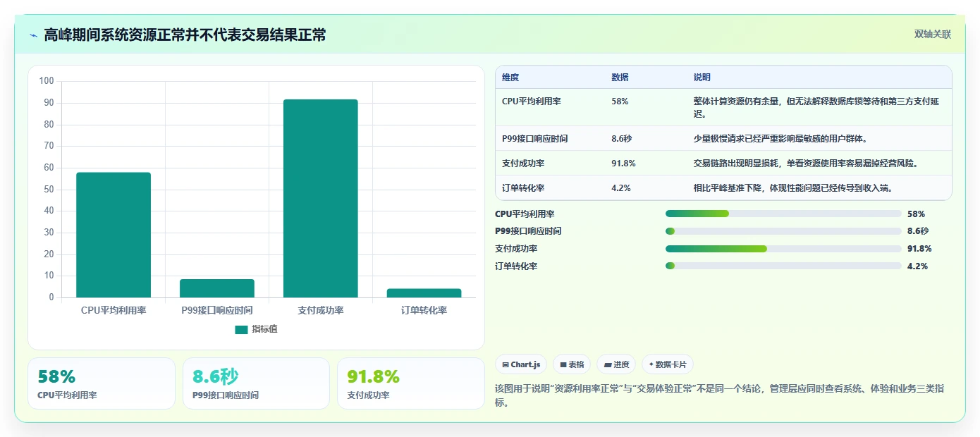Click the CPU平均利用率 chart bar
The height and width of the screenshot is (437, 980).
[114, 235]
